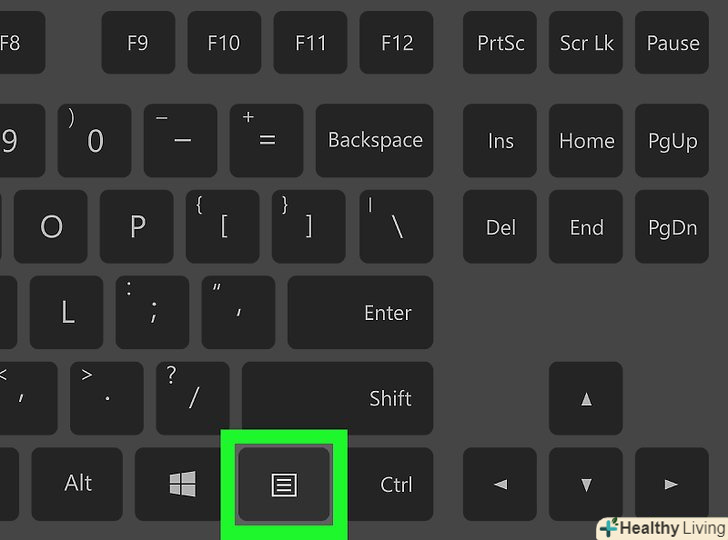Click the right arrow key
Viewport: 728px width, 540px height.
pyautogui.click(x=671, y=484)
